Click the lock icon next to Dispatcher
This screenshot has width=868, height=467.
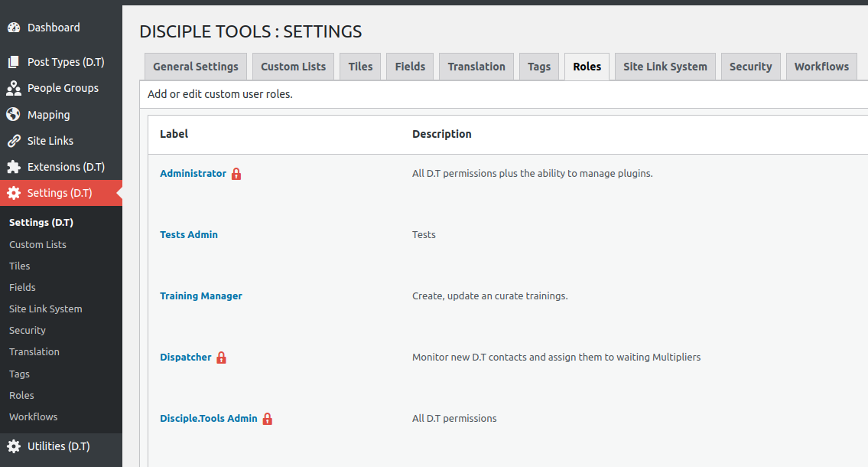tap(221, 358)
